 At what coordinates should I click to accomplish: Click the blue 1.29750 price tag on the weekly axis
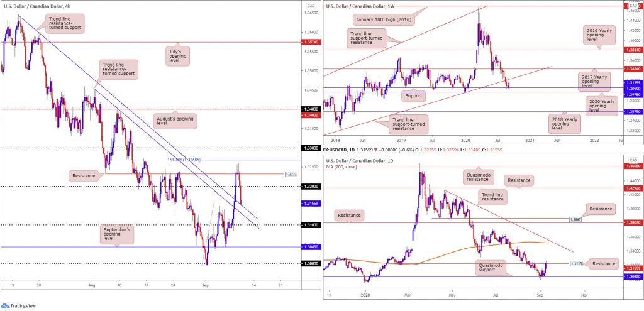[633, 94]
